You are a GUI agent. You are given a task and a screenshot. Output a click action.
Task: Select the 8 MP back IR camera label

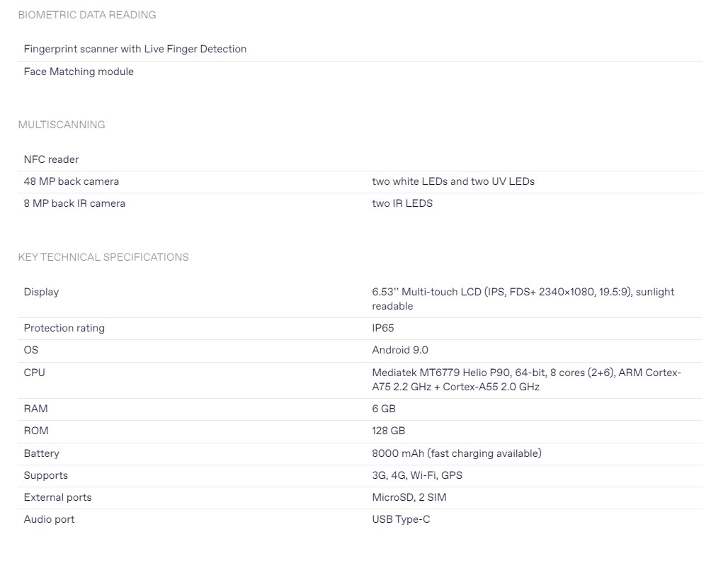pos(74,203)
